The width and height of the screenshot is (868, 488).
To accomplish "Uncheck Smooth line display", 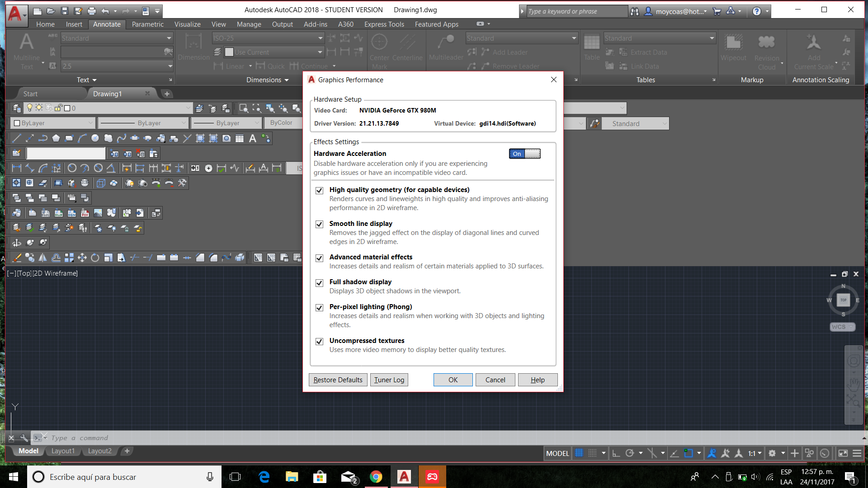I will pos(320,224).
